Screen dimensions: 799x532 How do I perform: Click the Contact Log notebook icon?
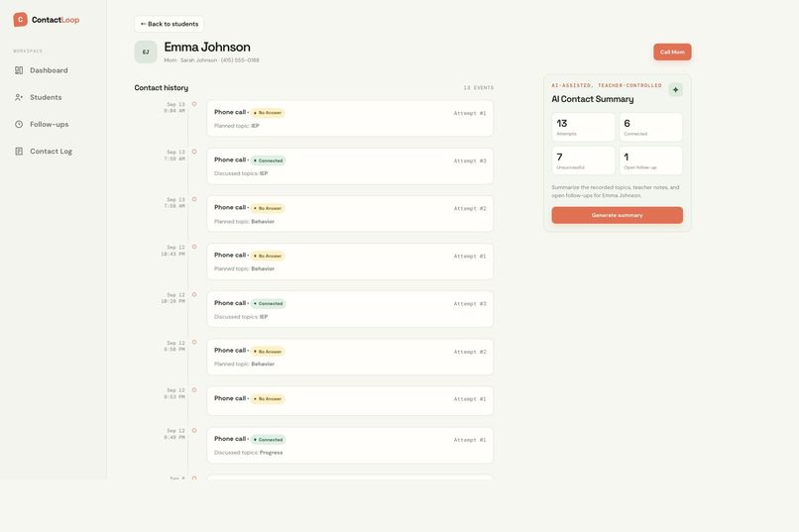tap(19, 152)
